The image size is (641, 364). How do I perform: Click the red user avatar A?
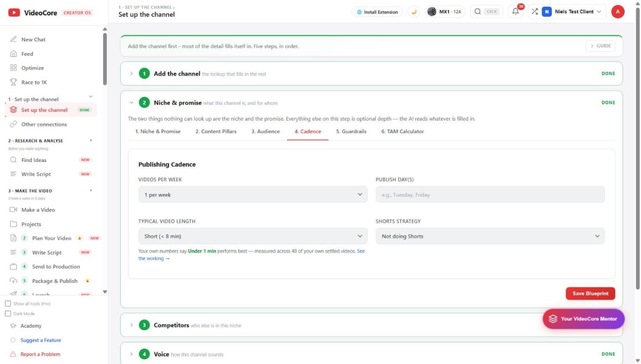pos(618,12)
